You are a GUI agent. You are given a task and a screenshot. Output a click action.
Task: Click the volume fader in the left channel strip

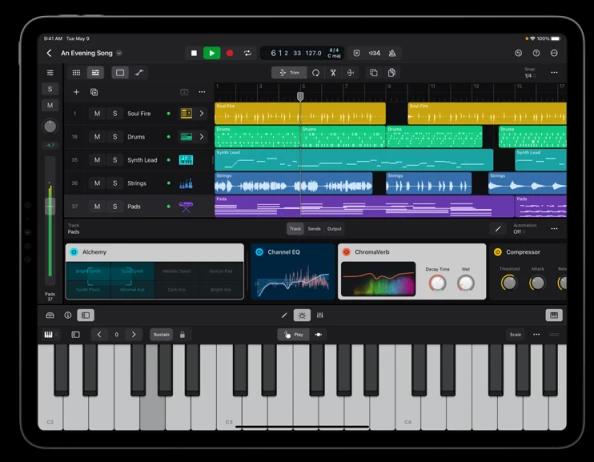pyautogui.click(x=50, y=206)
